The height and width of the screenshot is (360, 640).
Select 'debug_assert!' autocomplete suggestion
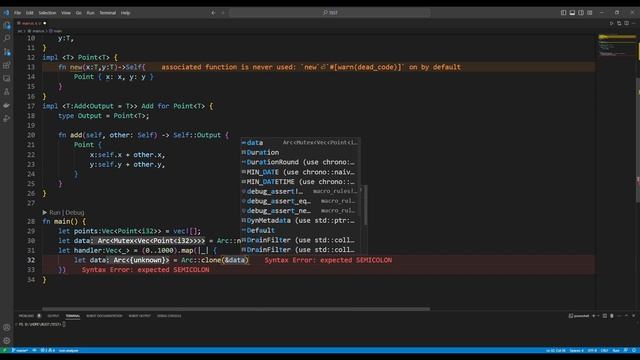click(300, 191)
